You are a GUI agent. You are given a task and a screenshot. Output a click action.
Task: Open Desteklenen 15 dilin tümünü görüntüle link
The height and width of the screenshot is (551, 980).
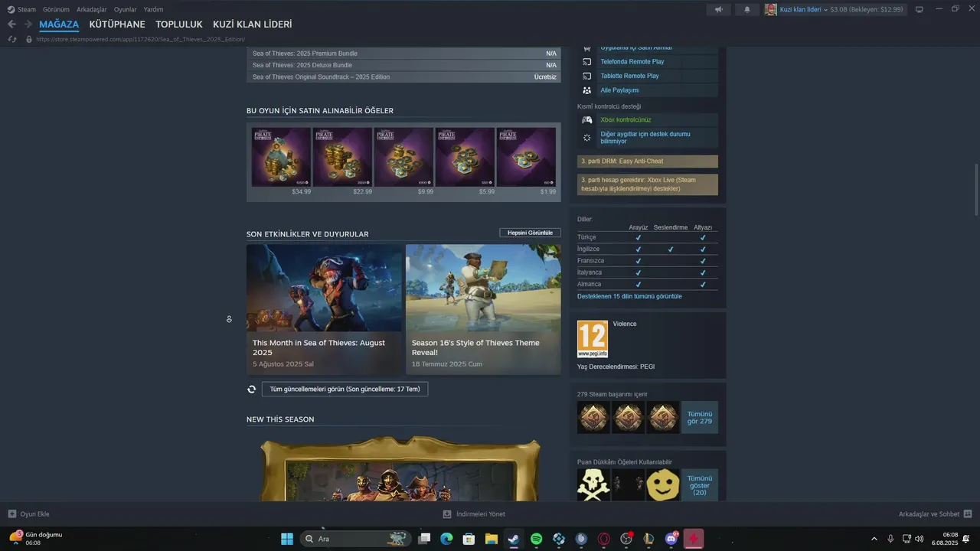click(629, 296)
